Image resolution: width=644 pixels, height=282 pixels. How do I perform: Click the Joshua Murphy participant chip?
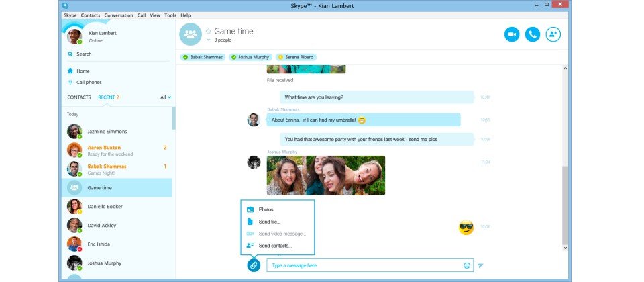pos(250,57)
